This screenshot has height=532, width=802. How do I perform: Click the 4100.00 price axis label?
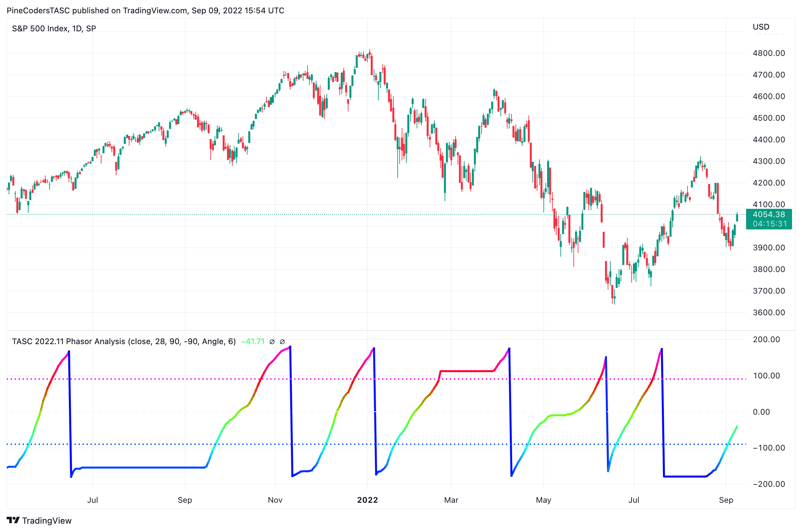click(x=769, y=204)
